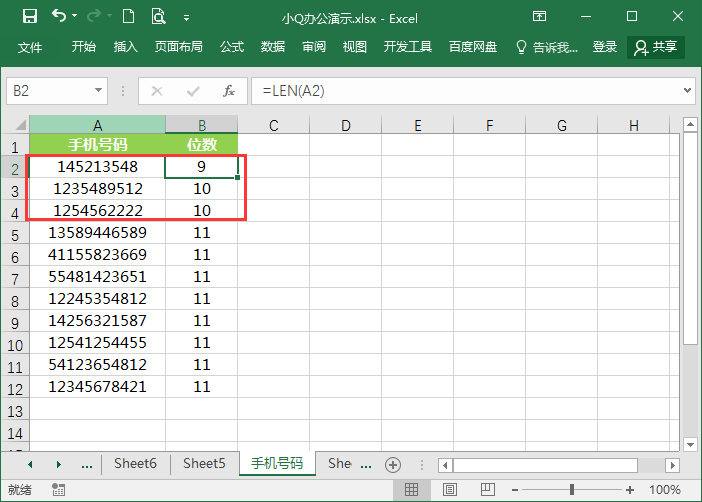This screenshot has width=702, height=502.
Task: Click the previous sheet navigation arrow
Action: point(30,464)
